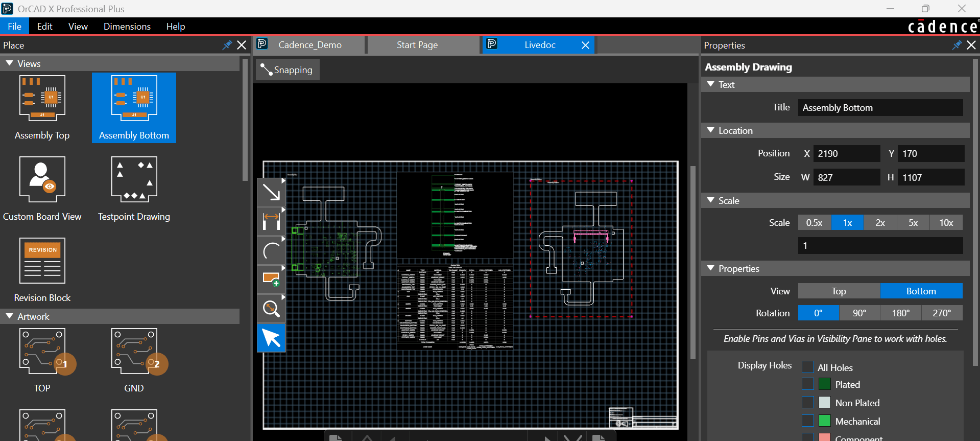The width and height of the screenshot is (980, 441).
Task: Close the Place panel
Action: click(242, 45)
